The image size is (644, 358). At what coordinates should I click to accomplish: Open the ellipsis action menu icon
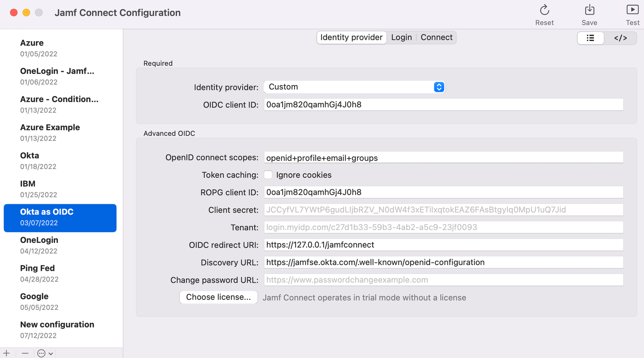tap(41, 353)
